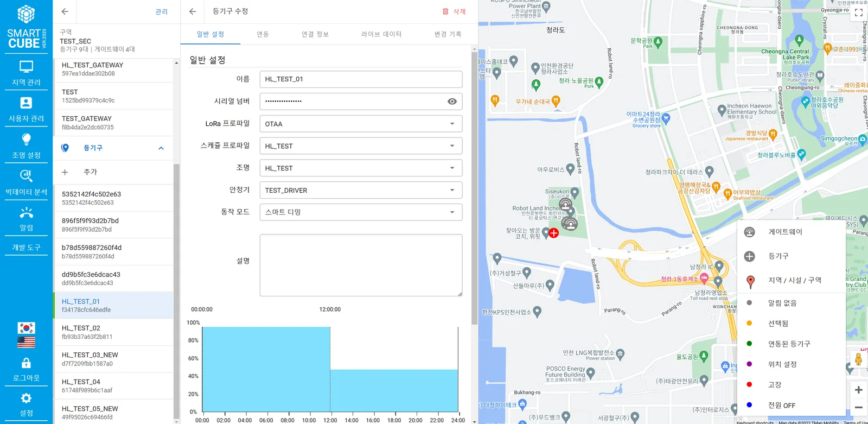This screenshot has height=424, width=868.
Task: Collapse the 등기구 list section
Action: (x=161, y=148)
